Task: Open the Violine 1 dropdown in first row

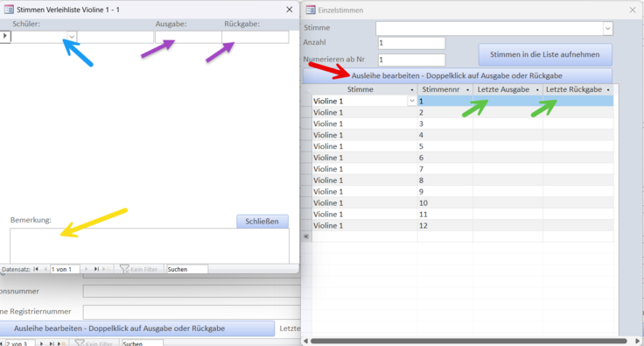Action: coord(412,101)
